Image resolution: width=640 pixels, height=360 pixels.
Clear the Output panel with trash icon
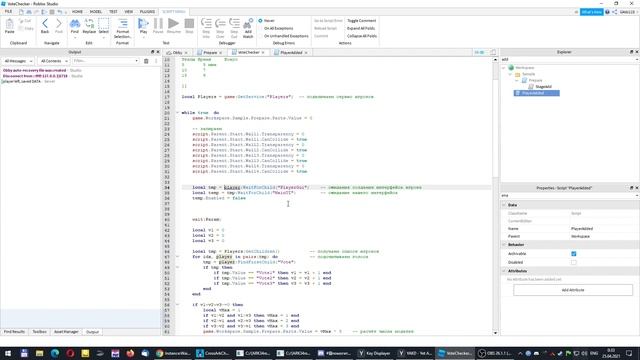146,61
